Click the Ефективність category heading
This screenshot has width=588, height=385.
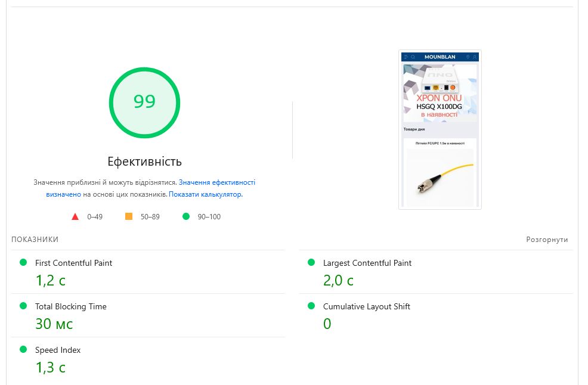coord(144,162)
